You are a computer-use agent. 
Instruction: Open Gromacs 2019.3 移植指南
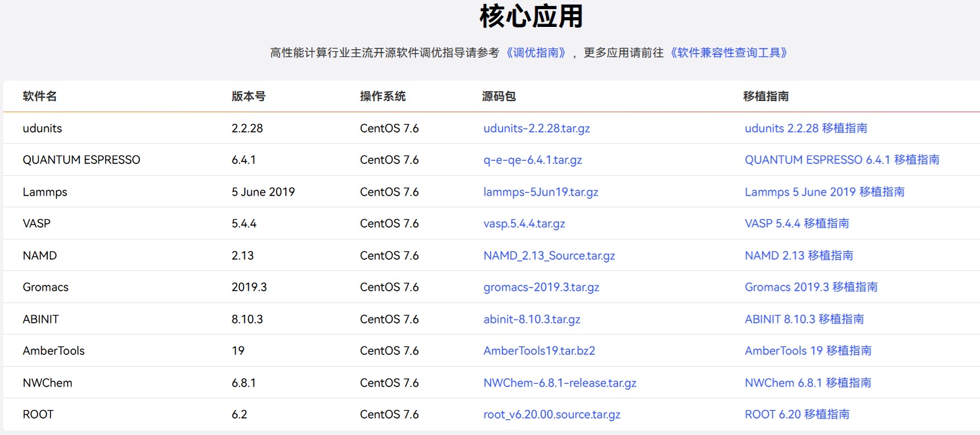pos(811,287)
